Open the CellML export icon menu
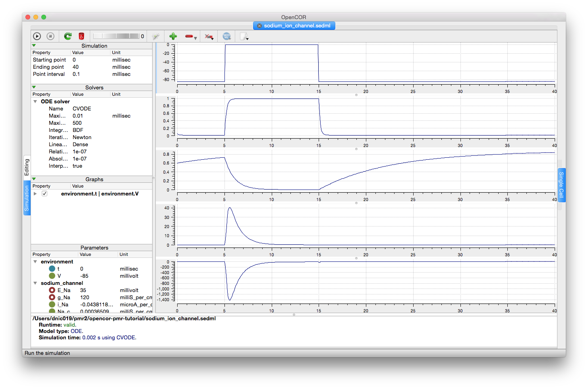 [x=209, y=37]
